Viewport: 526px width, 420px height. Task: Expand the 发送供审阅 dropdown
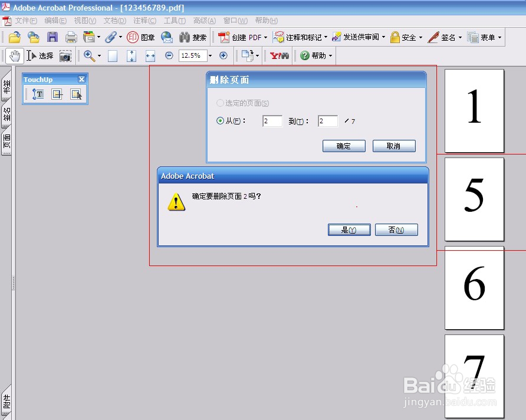[x=383, y=37]
